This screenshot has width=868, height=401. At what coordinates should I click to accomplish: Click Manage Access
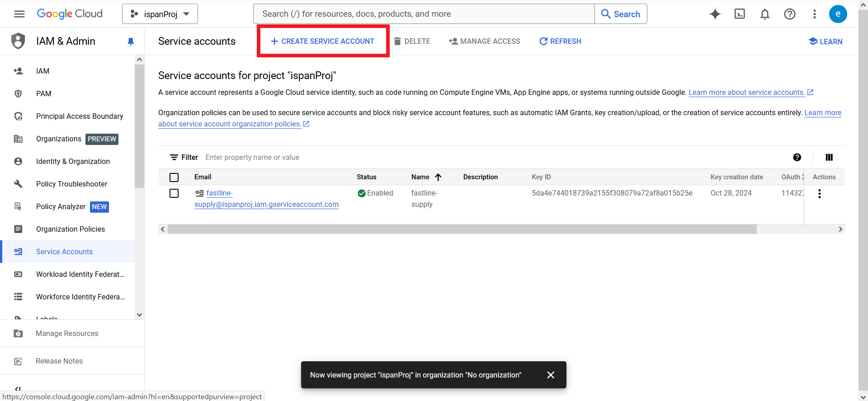click(484, 41)
